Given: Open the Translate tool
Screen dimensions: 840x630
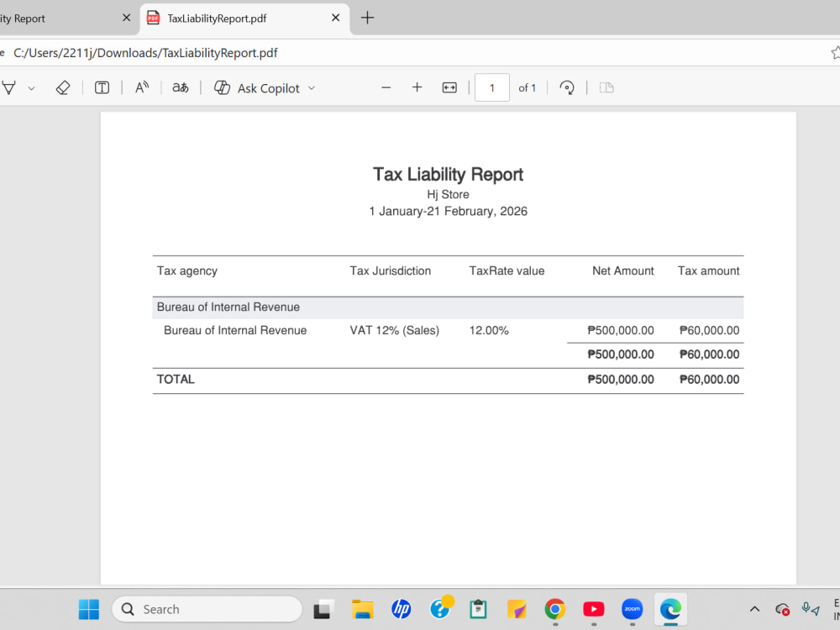Looking at the screenshot, I should 181,88.
